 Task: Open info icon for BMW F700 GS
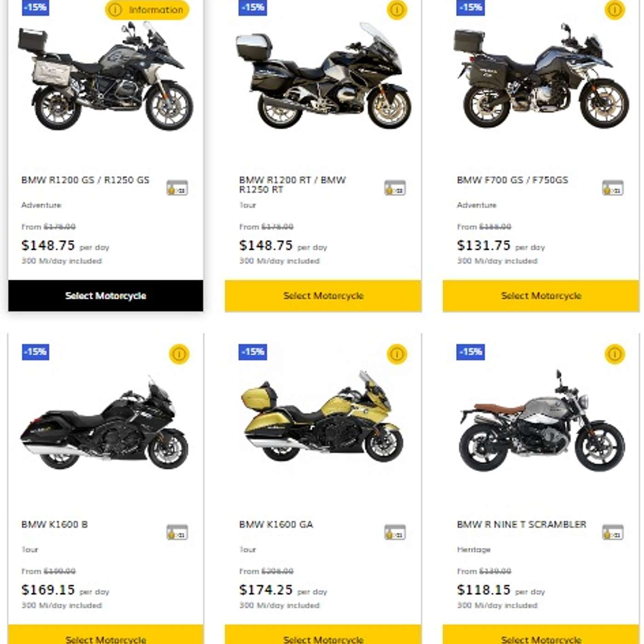[615, 10]
